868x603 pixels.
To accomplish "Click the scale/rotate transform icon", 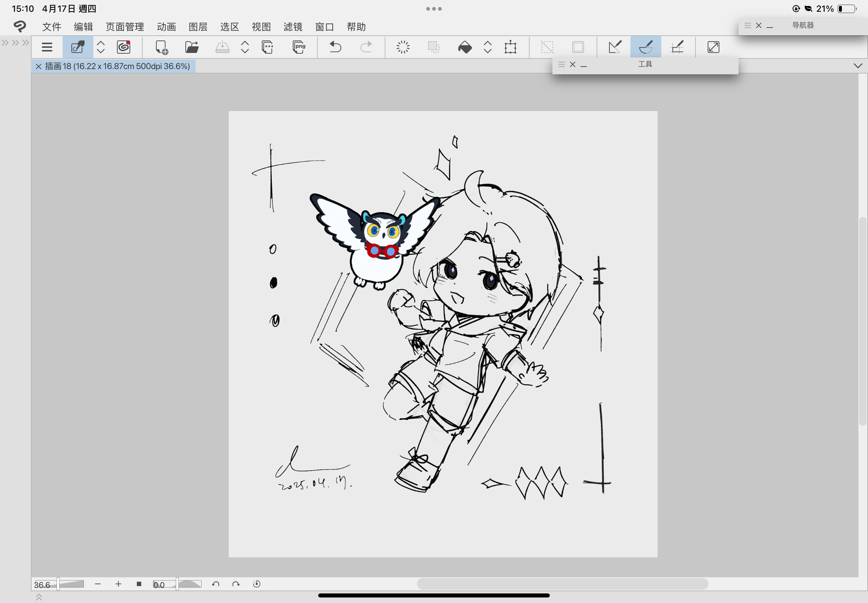I will (x=510, y=47).
